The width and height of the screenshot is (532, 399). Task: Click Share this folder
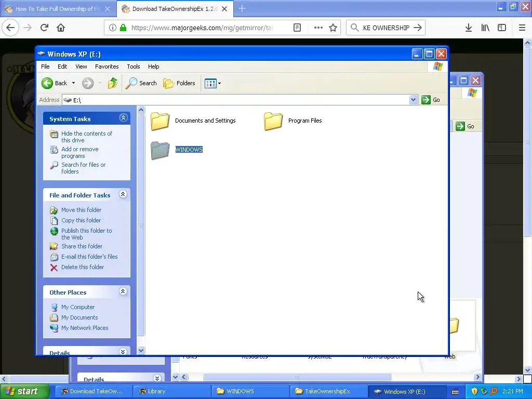[x=82, y=246]
